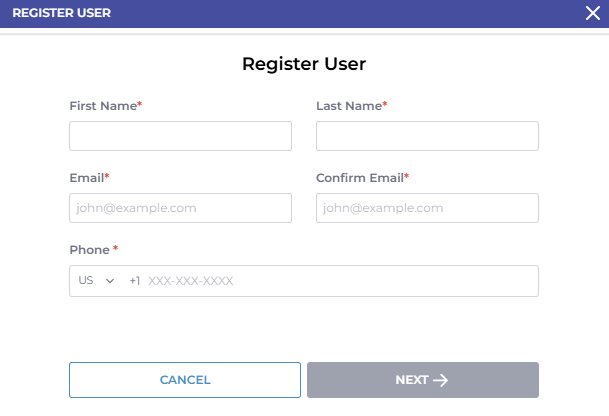
Task: Click the REGISTER USER title bar text
Action: coord(61,13)
